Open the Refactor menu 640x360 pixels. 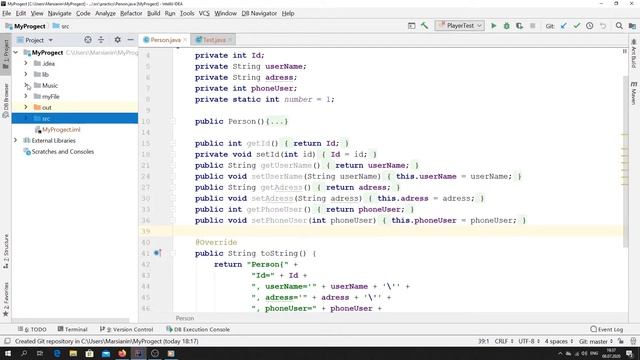point(131,13)
